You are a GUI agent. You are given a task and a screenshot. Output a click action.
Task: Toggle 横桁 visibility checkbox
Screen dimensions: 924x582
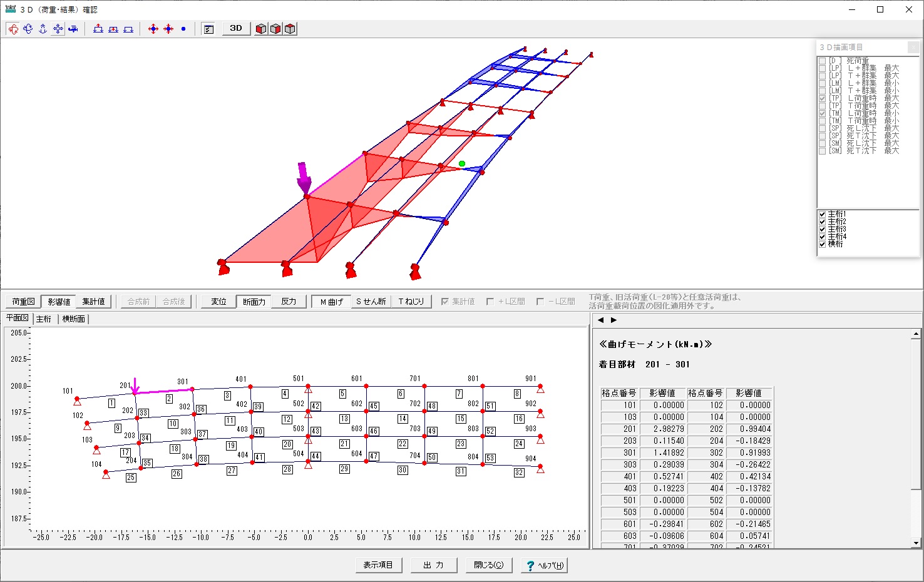[823, 244]
